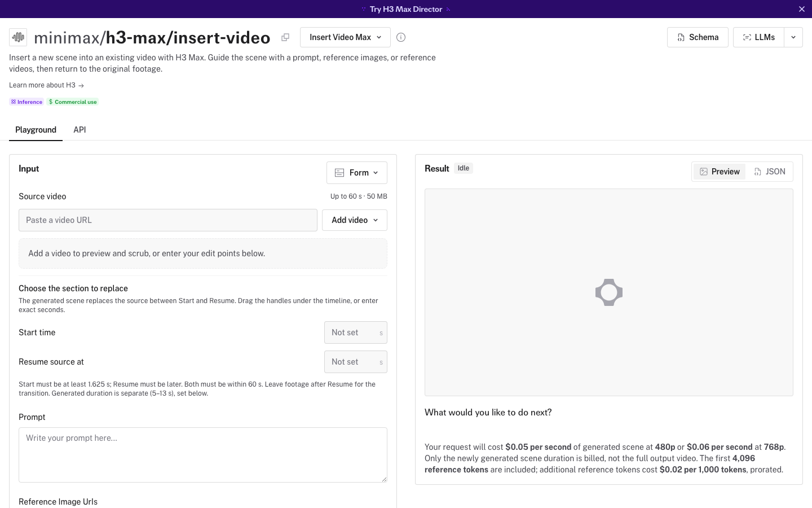Copy the model name with the copy icon

pyautogui.click(x=285, y=37)
